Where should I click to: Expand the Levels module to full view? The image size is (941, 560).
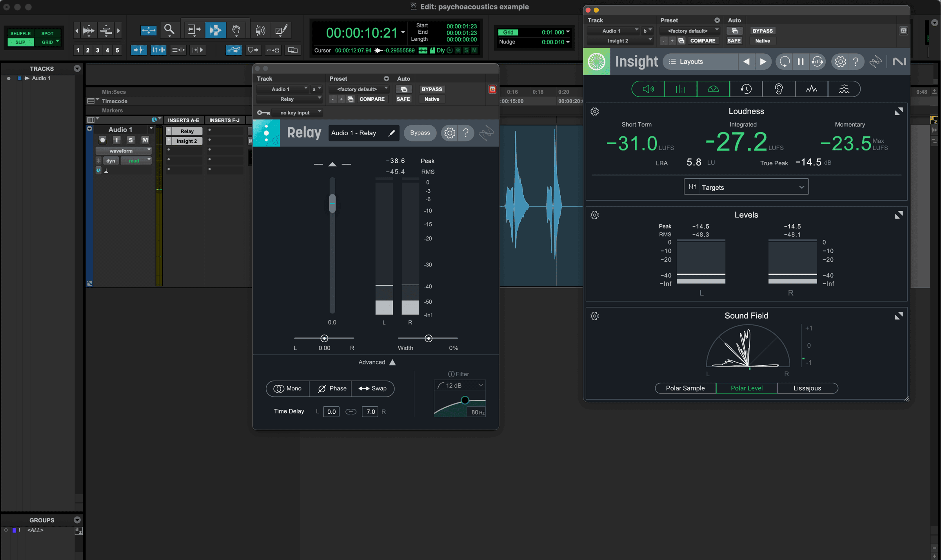pos(899,215)
